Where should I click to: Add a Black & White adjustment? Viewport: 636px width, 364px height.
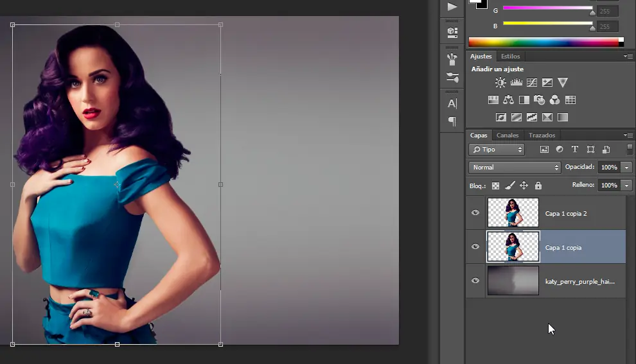click(x=524, y=100)
